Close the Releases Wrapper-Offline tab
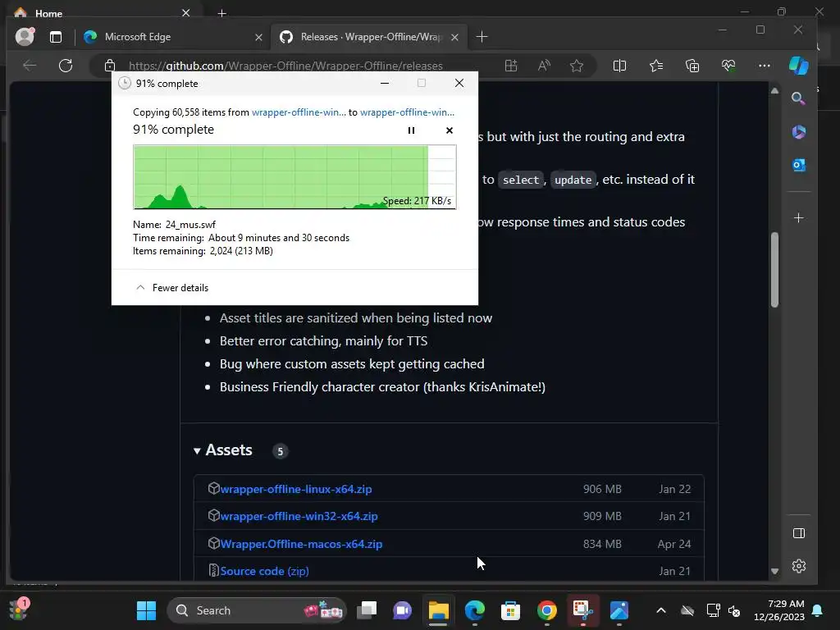This screenshot has width=840, height=630. pyautogui.click(x=454, y=37)
